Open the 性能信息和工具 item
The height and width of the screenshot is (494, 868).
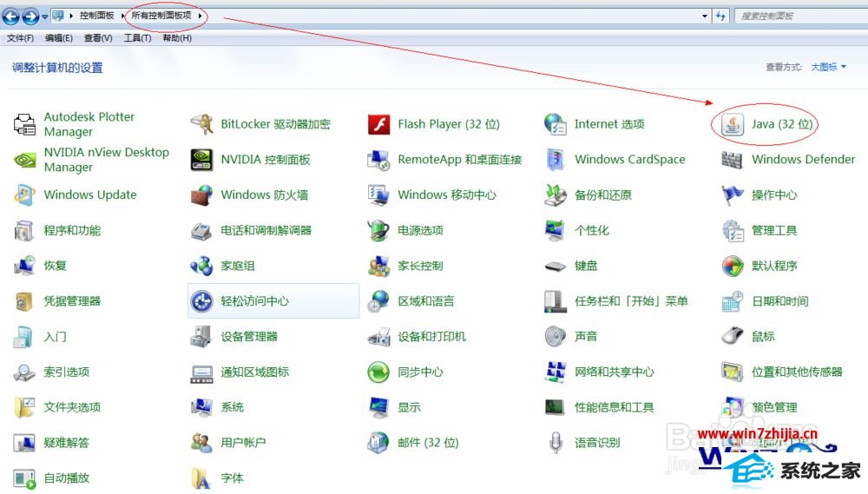coord(599,407)
